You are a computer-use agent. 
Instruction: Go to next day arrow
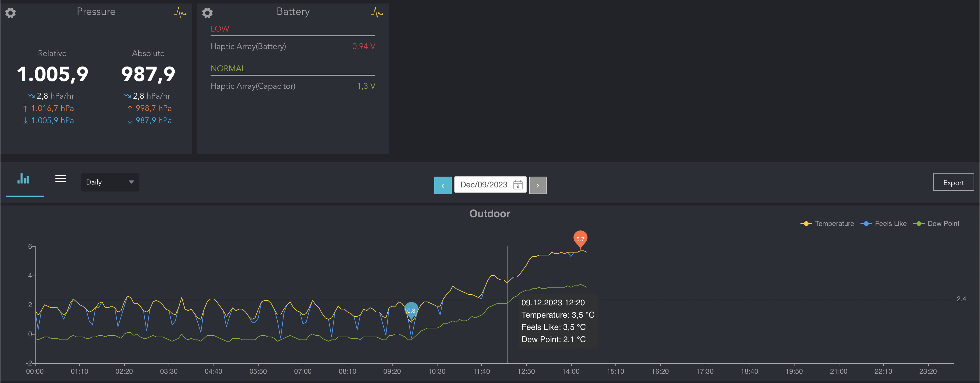[x=538, y=185]
